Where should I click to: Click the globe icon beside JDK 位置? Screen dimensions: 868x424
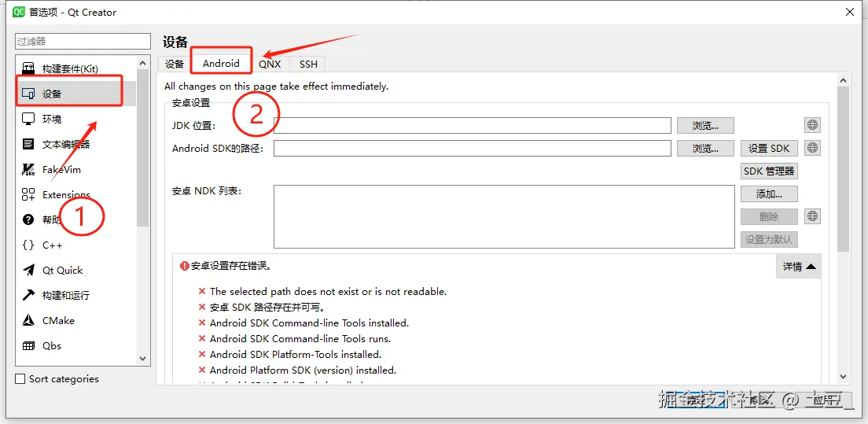tap(812, 125)
